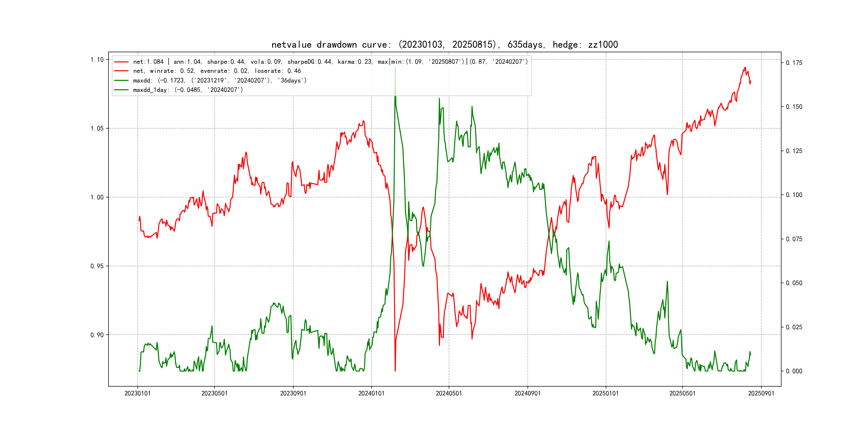
Task: Click the 1.10 left y-axis label
Action: coord(97,60)
